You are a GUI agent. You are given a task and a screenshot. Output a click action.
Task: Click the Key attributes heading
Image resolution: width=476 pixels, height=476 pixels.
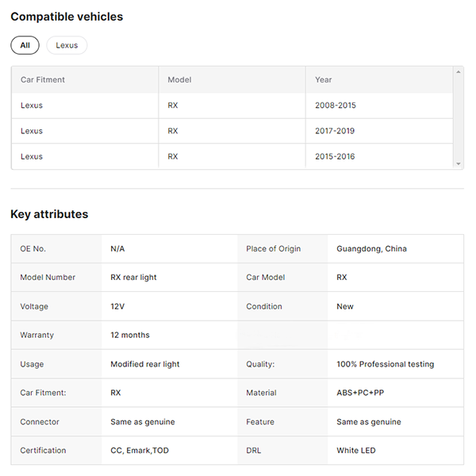[49, 214]
